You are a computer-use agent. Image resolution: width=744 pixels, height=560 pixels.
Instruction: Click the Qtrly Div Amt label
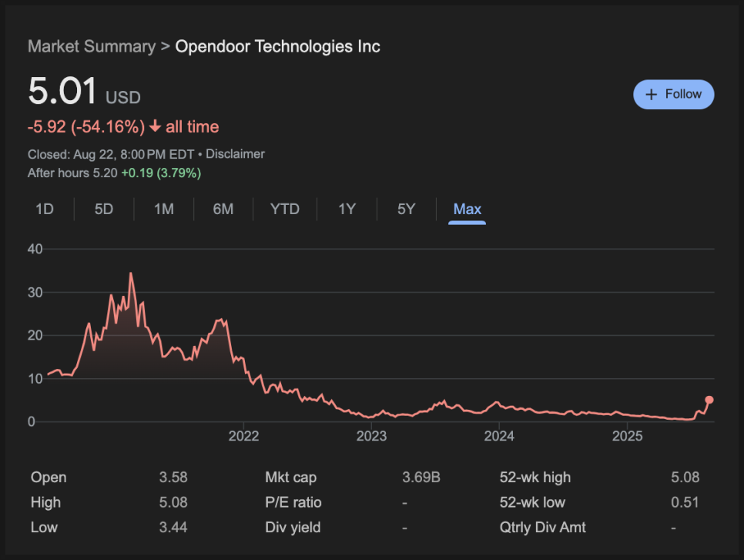[x=542, y=527]
